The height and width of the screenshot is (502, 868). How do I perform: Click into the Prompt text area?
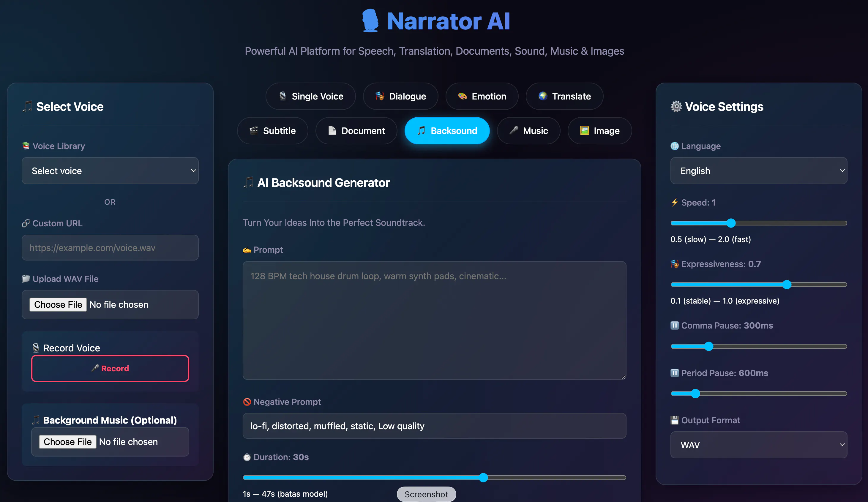(x=434, y=321)
